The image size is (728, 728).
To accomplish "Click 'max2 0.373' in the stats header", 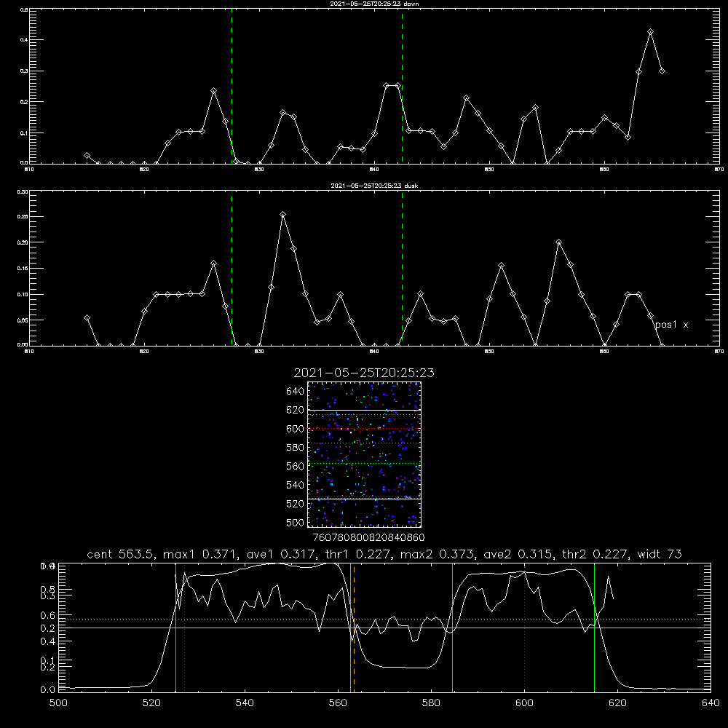I will (x=438, y=554).
